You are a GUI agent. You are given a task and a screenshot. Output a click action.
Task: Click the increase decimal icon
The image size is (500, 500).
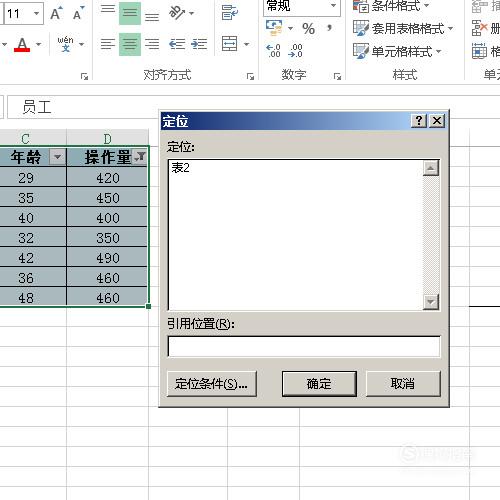[x=274, y=51]
